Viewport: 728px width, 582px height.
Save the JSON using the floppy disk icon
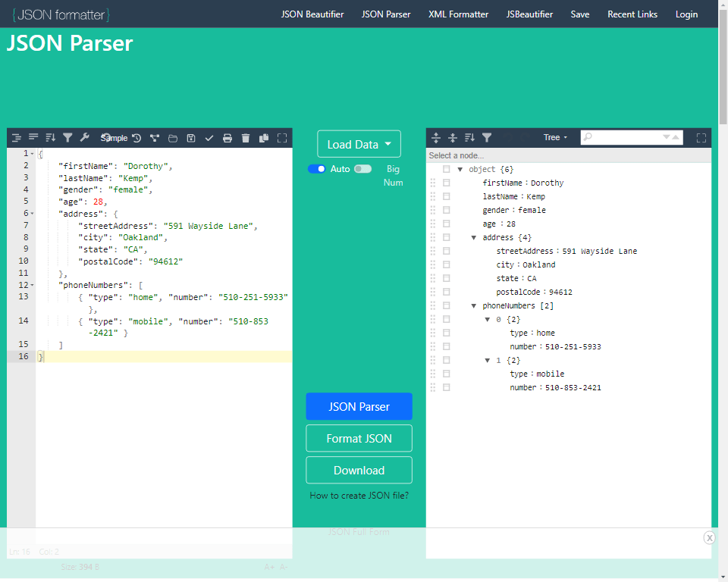190,138
